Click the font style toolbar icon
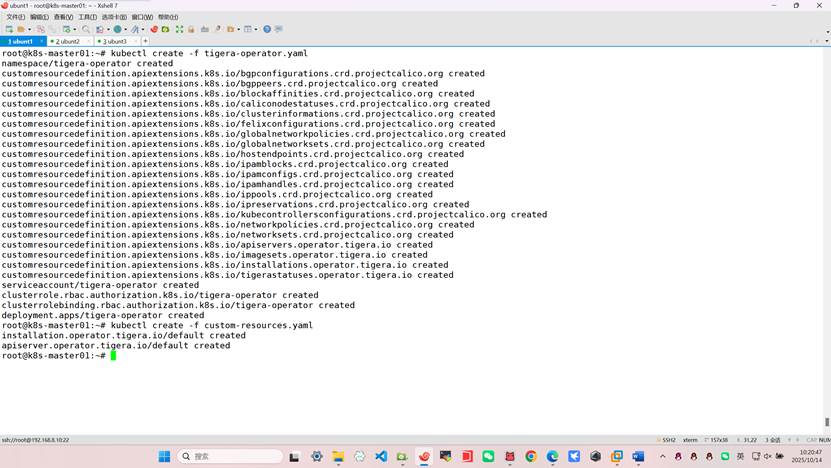Viewport: 831px width, 468px height. tap(136, 29)
